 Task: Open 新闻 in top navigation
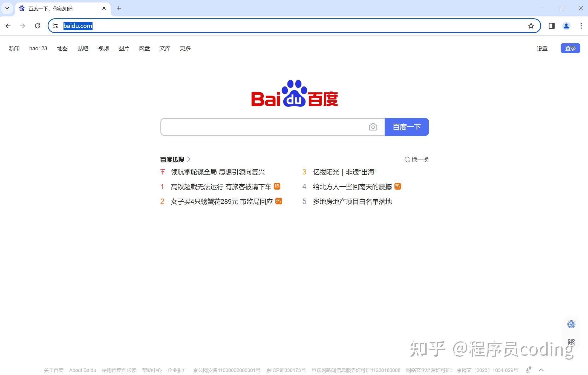click(14, 48)
